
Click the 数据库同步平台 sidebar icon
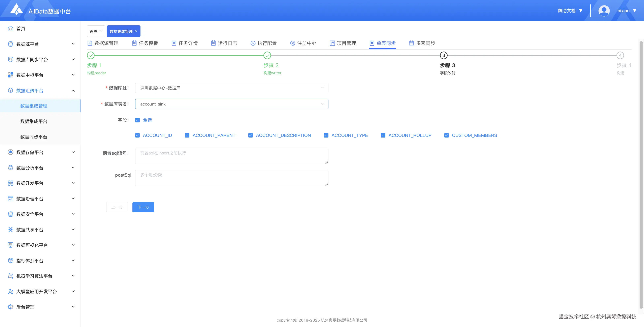click(10, 60)
